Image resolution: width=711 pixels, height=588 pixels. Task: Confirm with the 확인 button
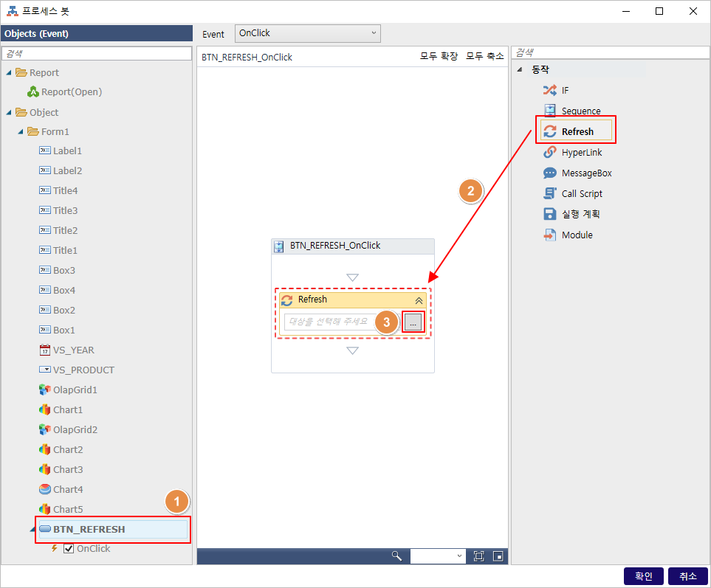(643, 575)
